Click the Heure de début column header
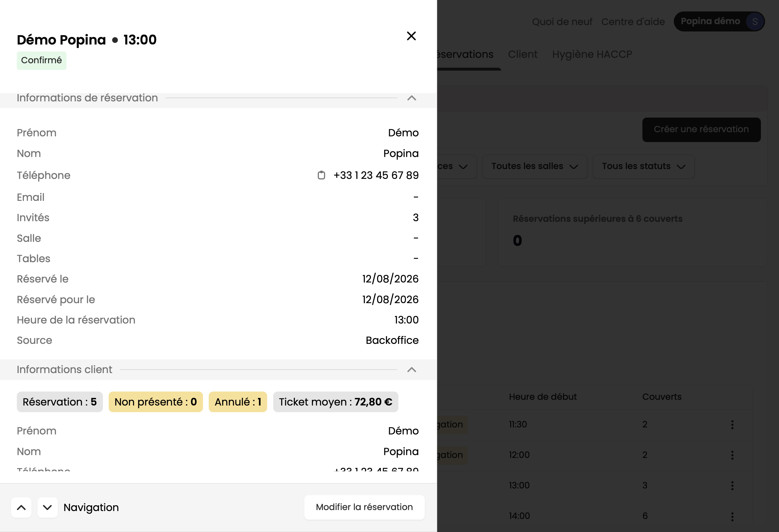The height and width of the screenshot is (532, 779). pos(543,397)
